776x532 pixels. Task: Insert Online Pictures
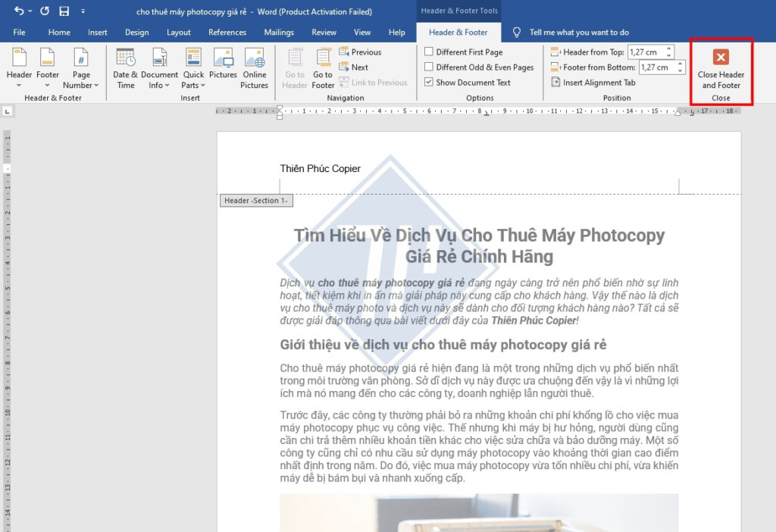pos(255,67)
